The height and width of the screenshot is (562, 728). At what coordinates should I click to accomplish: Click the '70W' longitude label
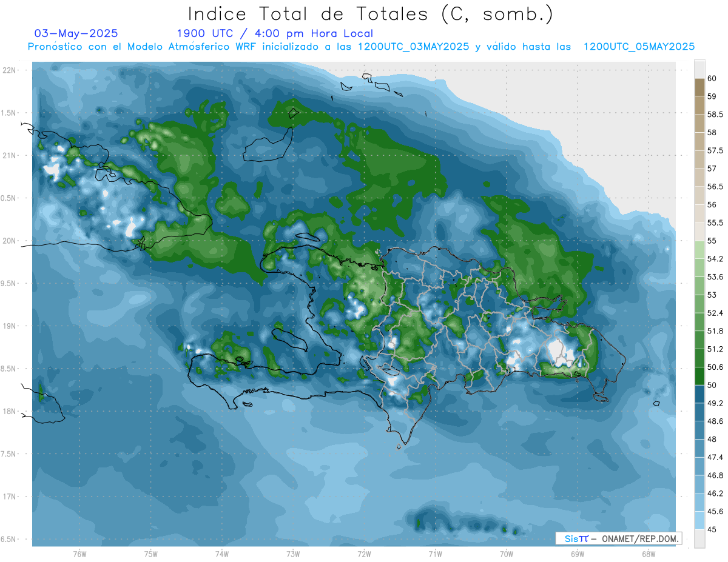tap(507, 554)
